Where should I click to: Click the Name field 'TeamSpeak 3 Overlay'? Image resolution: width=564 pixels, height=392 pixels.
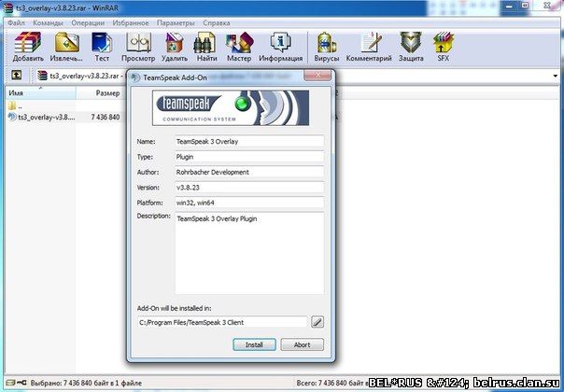tap(249, 141)
